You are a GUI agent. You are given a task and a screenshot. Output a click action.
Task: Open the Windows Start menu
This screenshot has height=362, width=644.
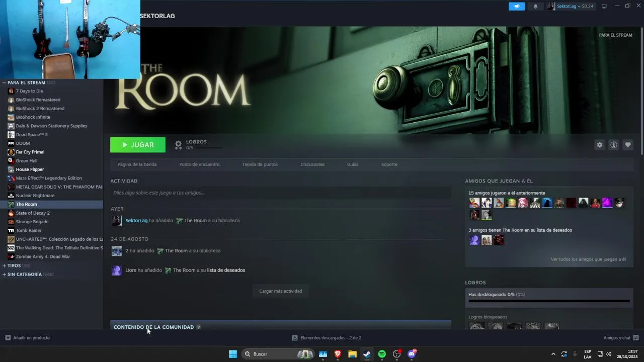pyautogui.click(x=233, y=354)
